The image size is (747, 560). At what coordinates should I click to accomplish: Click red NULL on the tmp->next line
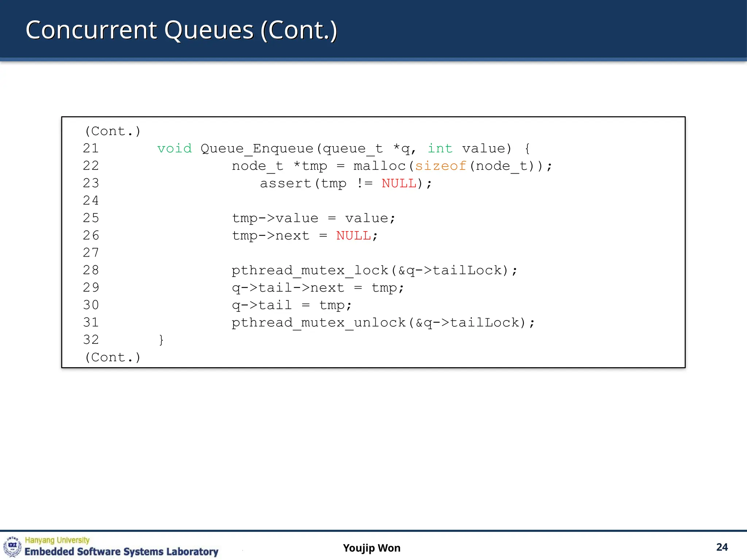(353, 236)
